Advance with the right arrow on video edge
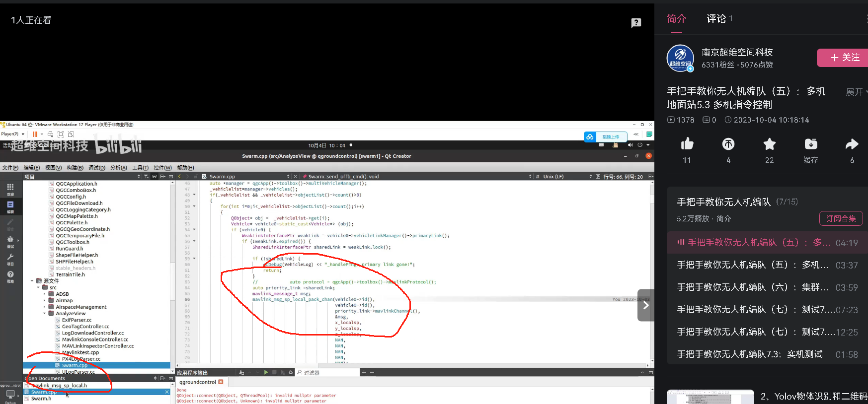868x404 pixels. (x=645, y=305)
